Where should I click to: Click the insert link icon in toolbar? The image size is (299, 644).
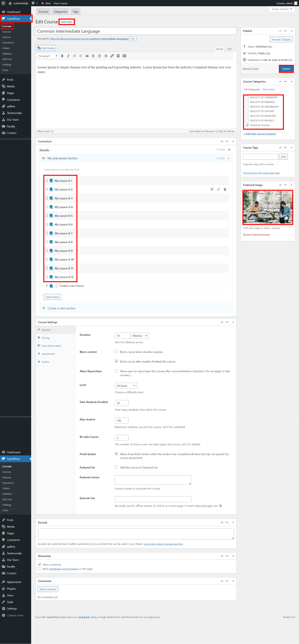click(x=112, y=56)
